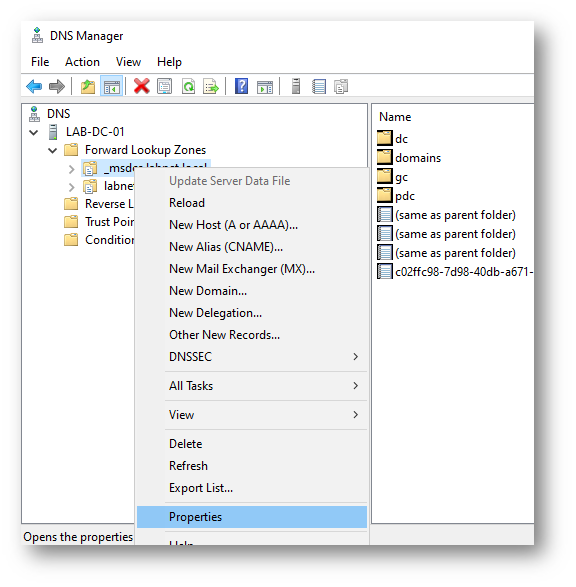
Task: Click the gc folder icon
Action: point(385,176)
